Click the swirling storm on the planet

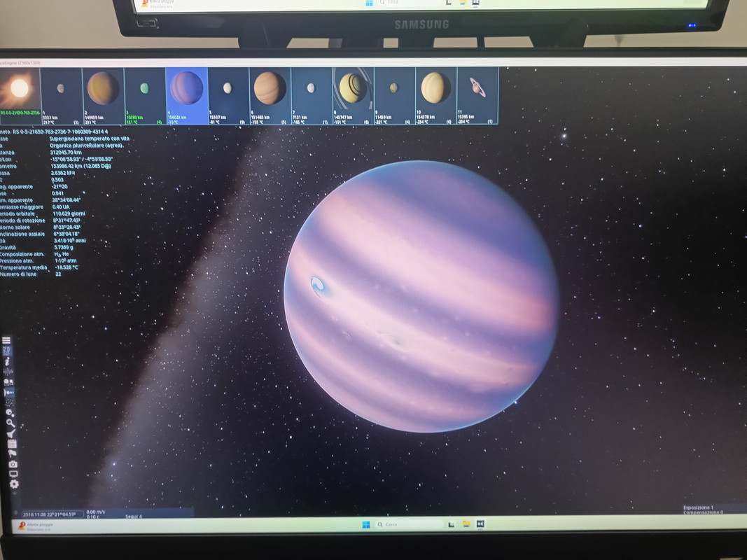coord(319,286)
